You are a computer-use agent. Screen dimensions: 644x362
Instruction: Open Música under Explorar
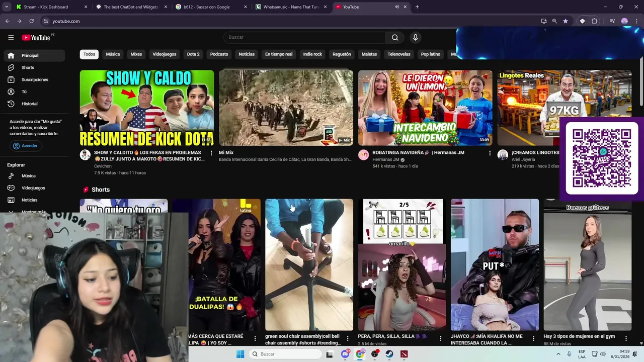[35, 176]
